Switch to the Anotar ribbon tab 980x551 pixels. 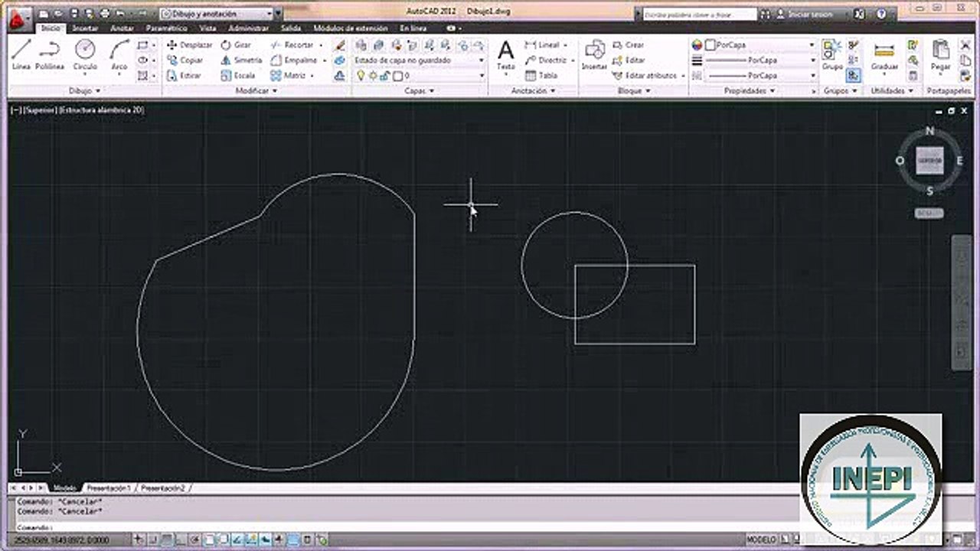tap(122, 28)
